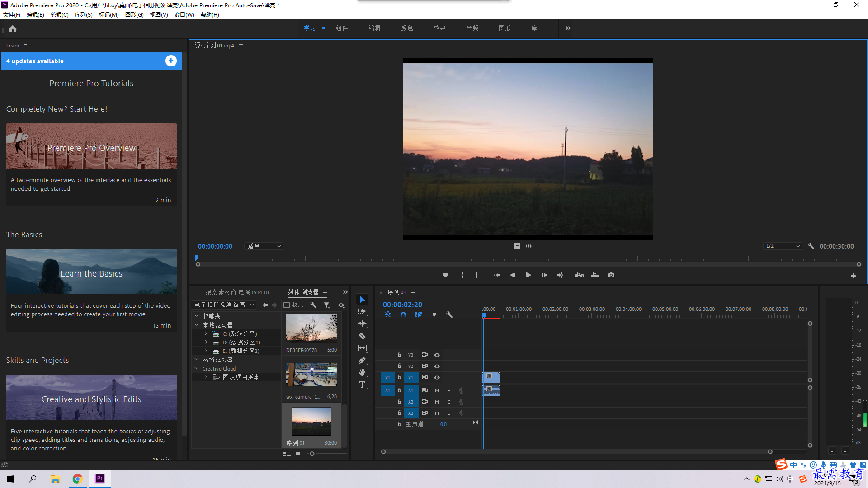Expand the D: (数据分区1) drive
This screenshot has width=868, height=488.
click(206, 342)
